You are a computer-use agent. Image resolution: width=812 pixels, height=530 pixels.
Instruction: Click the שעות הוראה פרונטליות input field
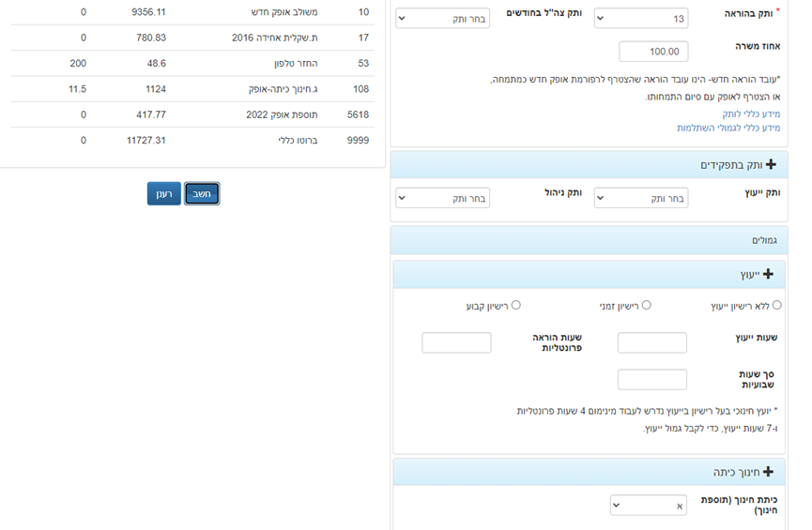[456, 342]
